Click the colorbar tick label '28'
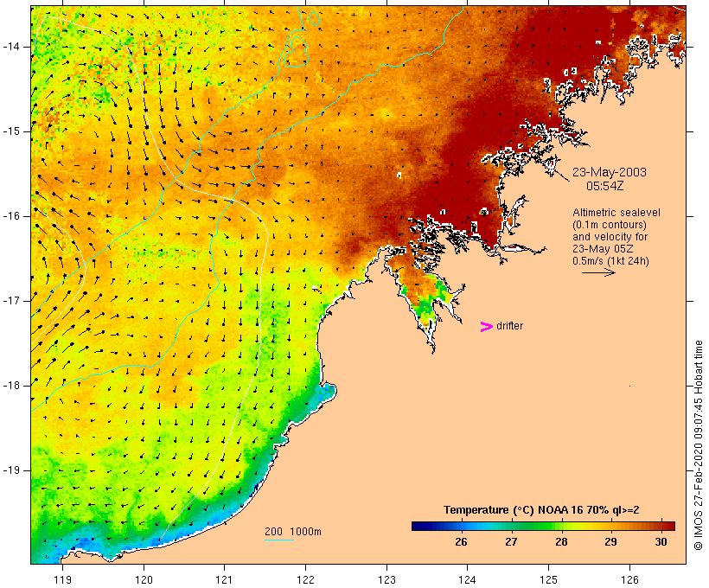 click(x=561, y=542)
